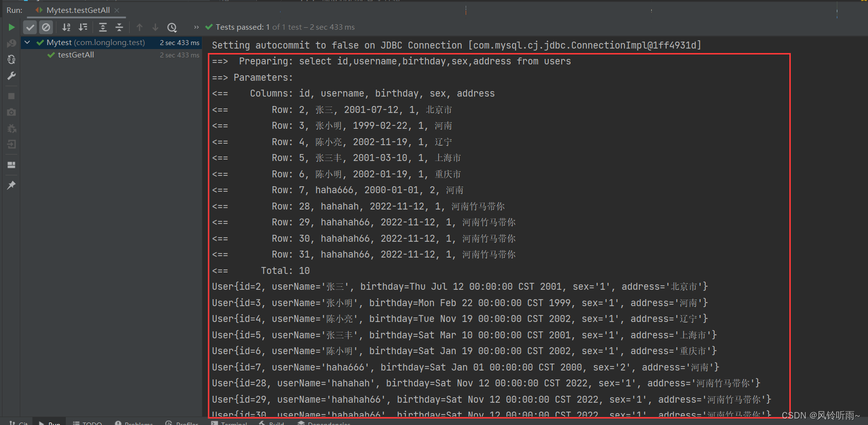Click the bug-with-arrows sidebar icon
The width and height of the screenshot is (868, 425).
click(x=11, y=129)
